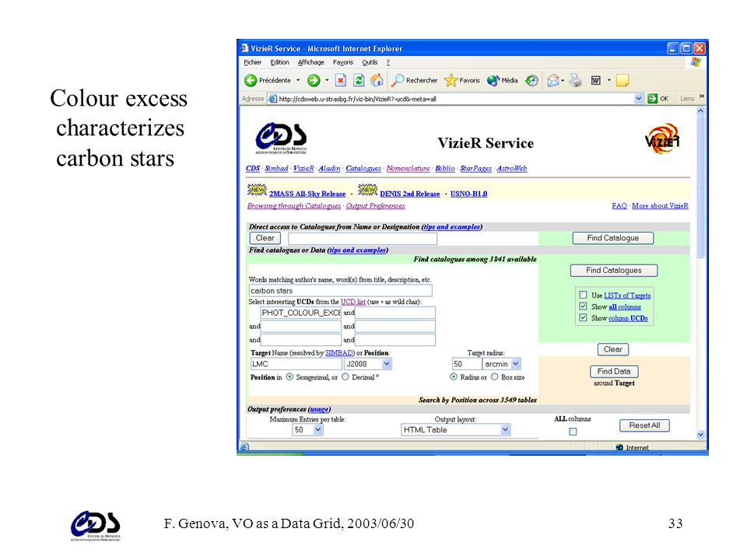
Task: Click the VizieR spiral logo
Action: pyautogui.click(x=662, y=138)
